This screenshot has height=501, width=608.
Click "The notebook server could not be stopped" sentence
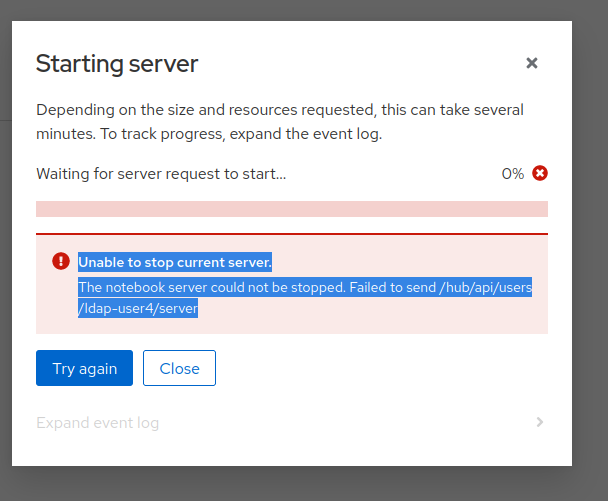[210, 288]
